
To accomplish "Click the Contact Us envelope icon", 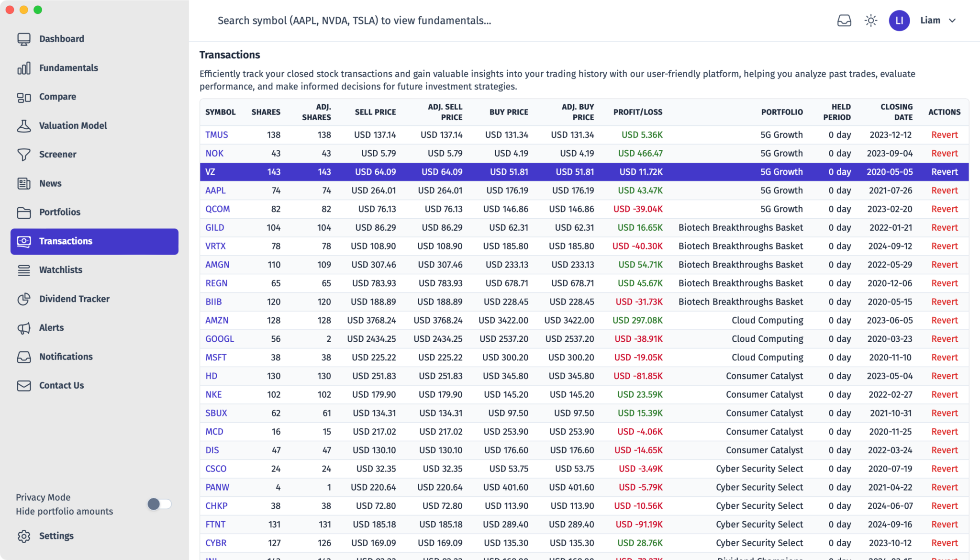I will click(24, 386).
